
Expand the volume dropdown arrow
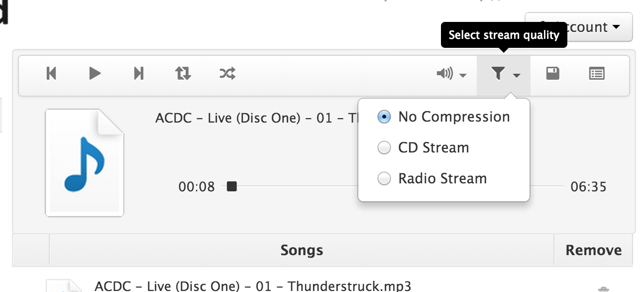(463, 76)
